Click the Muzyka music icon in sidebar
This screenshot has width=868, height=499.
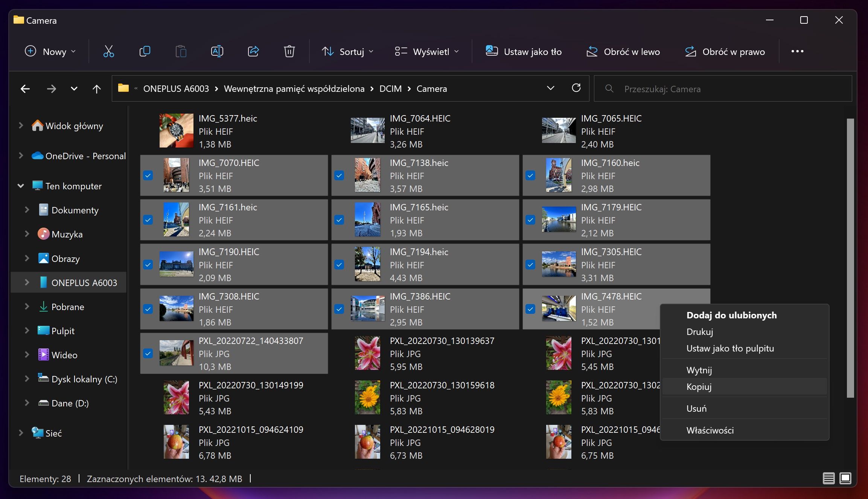point(43,234)
